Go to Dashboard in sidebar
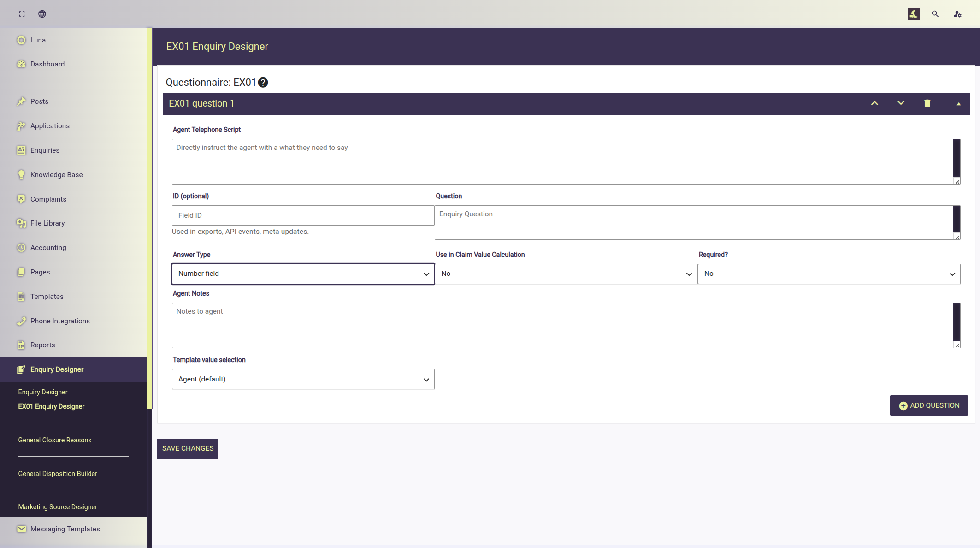This screenshot has height=548, width=980. tap(73, 64)
